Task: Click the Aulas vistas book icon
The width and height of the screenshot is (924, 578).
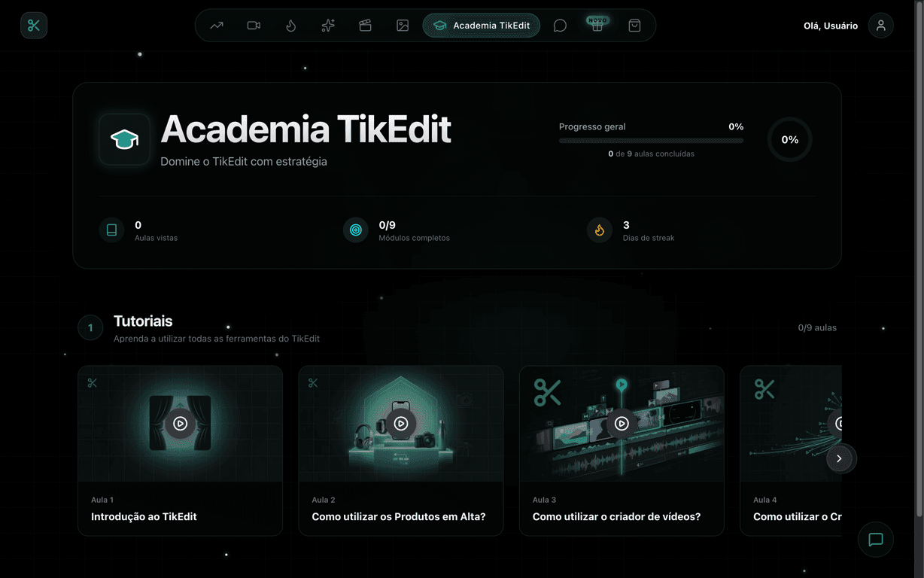Action: tap(111, 230)
